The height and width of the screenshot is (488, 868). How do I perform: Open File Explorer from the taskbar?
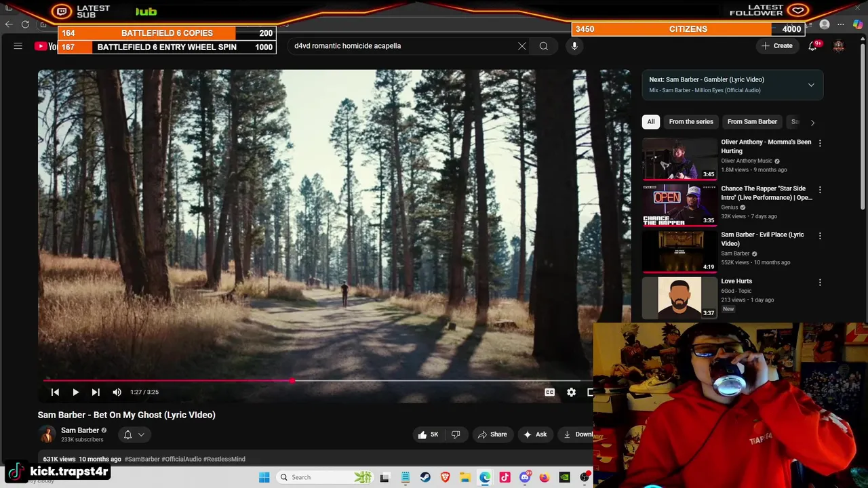pyautogui.click(x=465, y=477)
